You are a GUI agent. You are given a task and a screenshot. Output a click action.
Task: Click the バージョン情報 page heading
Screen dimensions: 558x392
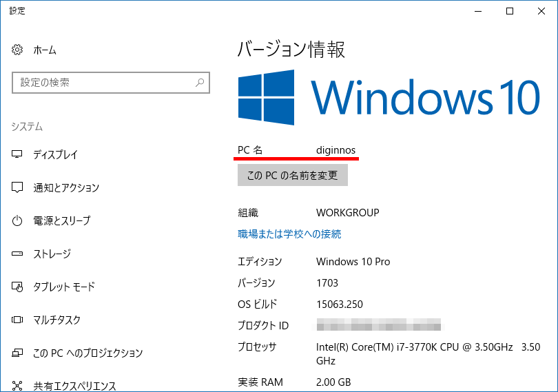click(291, 50)
